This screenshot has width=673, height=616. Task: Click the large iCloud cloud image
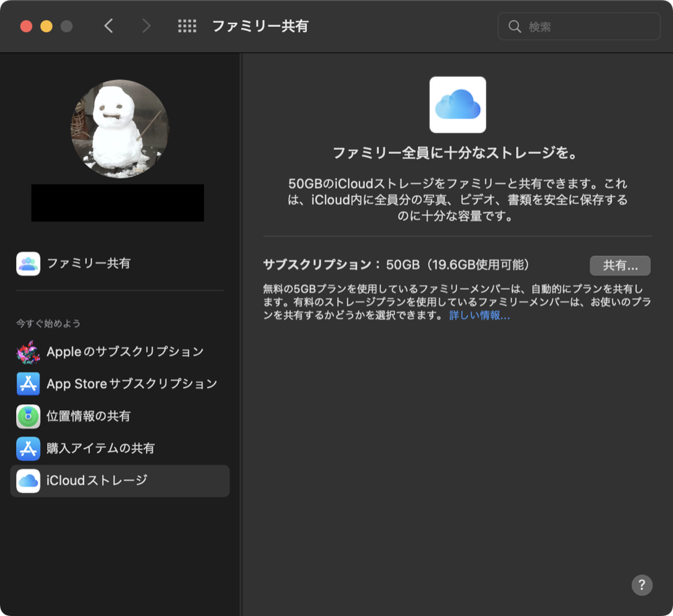[458, 105]
